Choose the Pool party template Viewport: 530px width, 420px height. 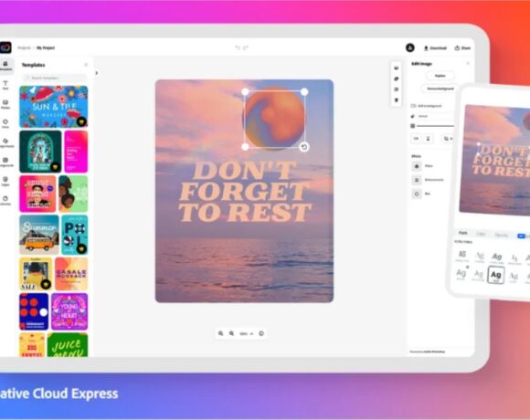75,235
